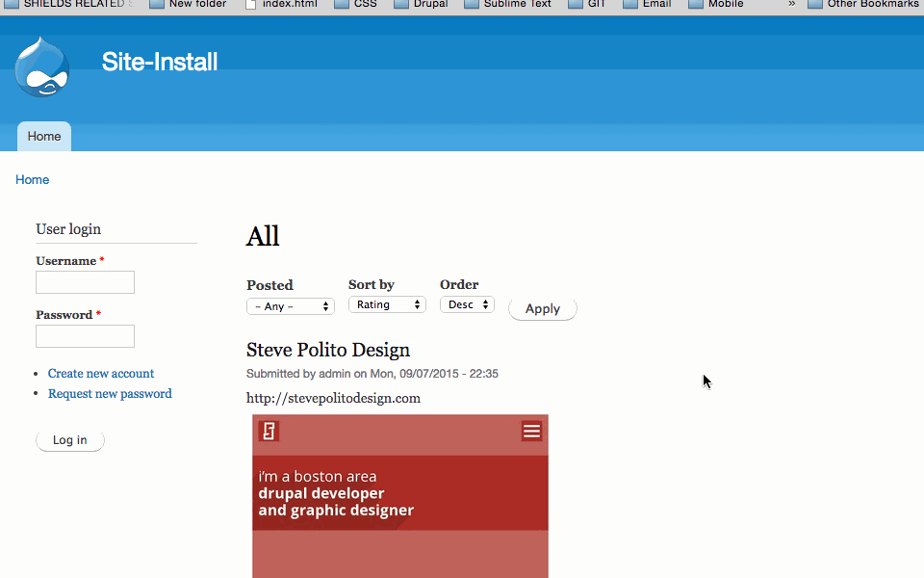Viewport: 924px width, 578px height.
Task: Open the Other Bookmarks folder
Action: pyautogui.click(x=863, y=4)
